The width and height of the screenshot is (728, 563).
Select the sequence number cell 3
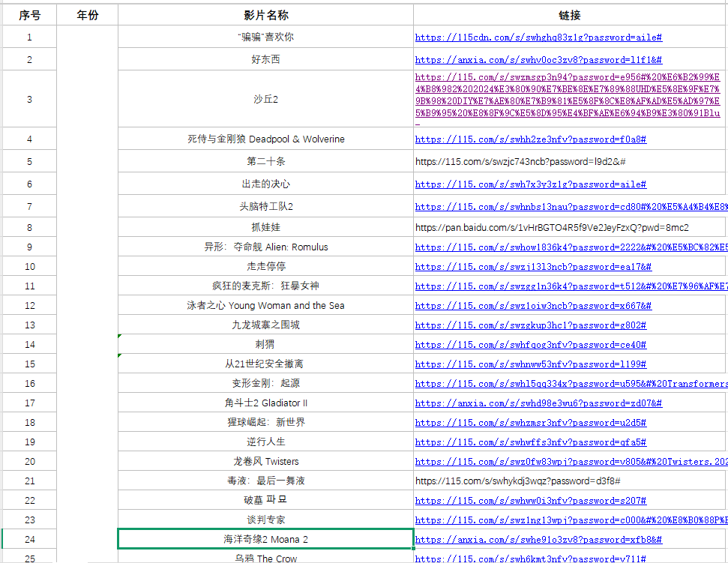tap(30, 99)
